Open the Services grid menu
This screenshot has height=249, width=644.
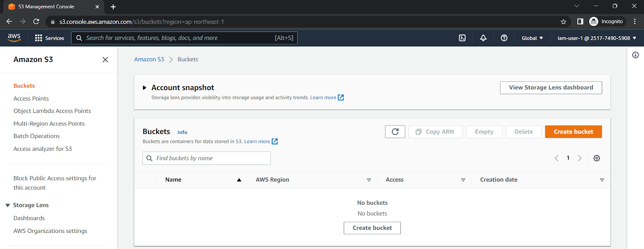coord(50,38)
